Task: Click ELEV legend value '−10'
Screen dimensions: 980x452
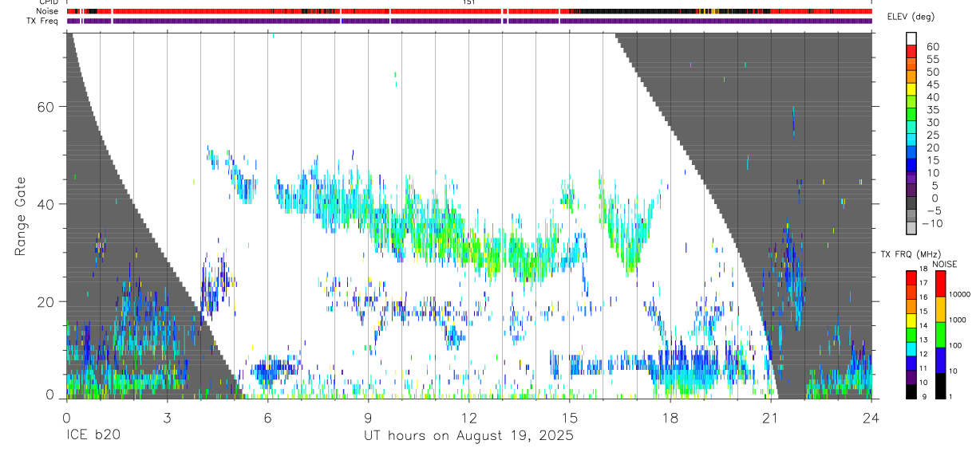Action: point(932,223)
